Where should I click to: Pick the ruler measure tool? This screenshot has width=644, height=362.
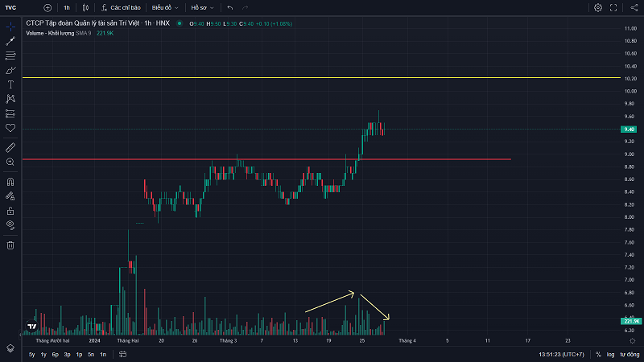coord(10,147)
